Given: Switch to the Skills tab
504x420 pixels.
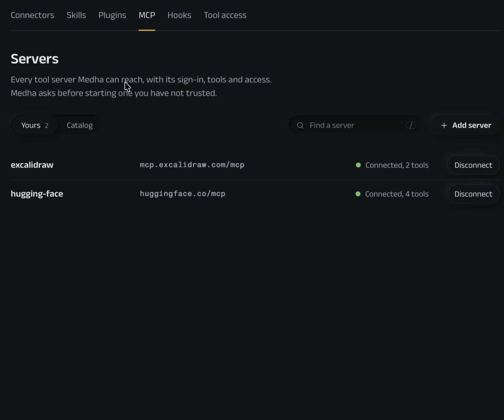Looking at the screenshot, I should [76, 15].
